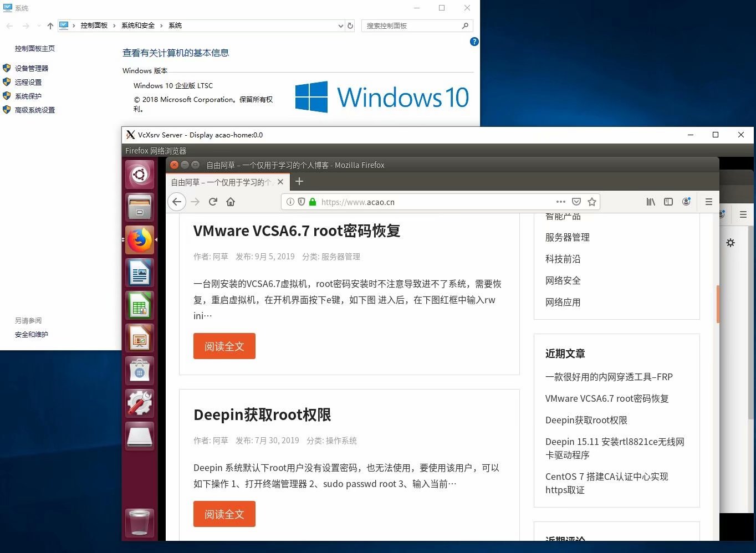Close the 自由阿草 browser tab

(x=280, y=182)
